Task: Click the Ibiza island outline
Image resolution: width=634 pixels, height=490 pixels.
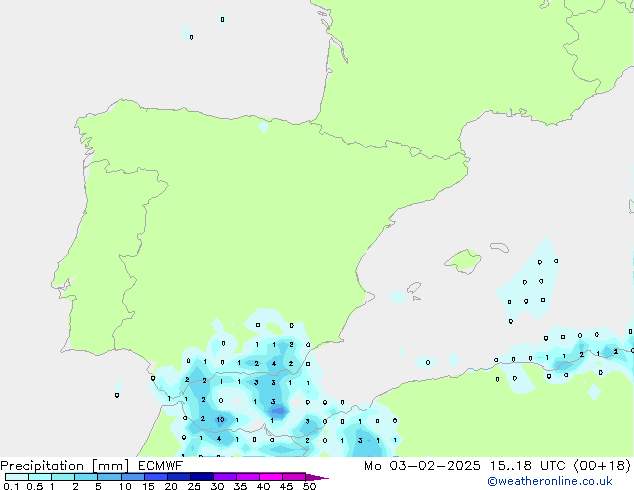Action: [414, 288]
